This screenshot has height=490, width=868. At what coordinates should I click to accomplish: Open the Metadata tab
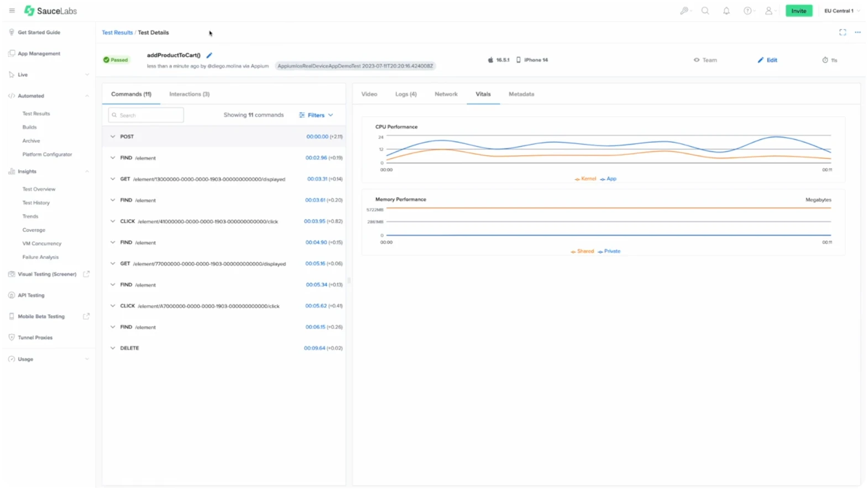coord(521,94)
